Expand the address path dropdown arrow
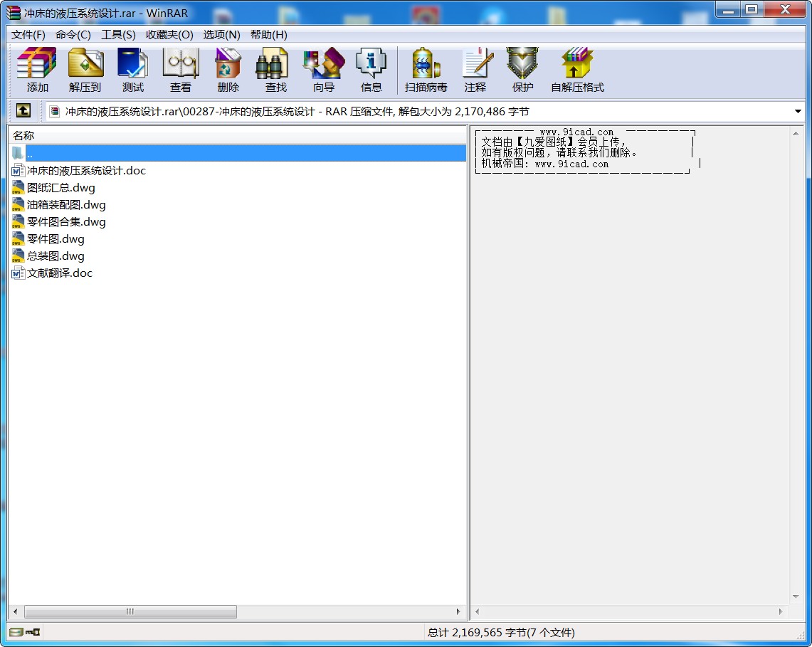 [798, 112]
